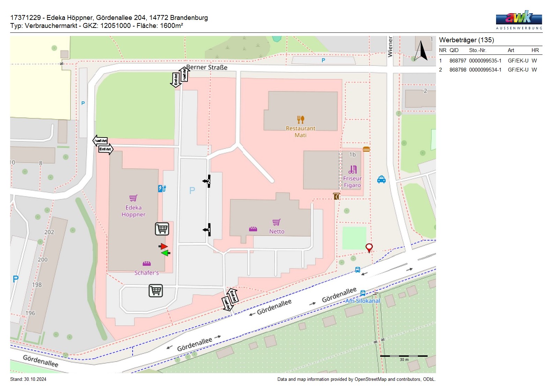The height and width of the screenshot is (392, 554).
Task: Click the Am Silokanal bus stop icon
Action: click(363, 293)
